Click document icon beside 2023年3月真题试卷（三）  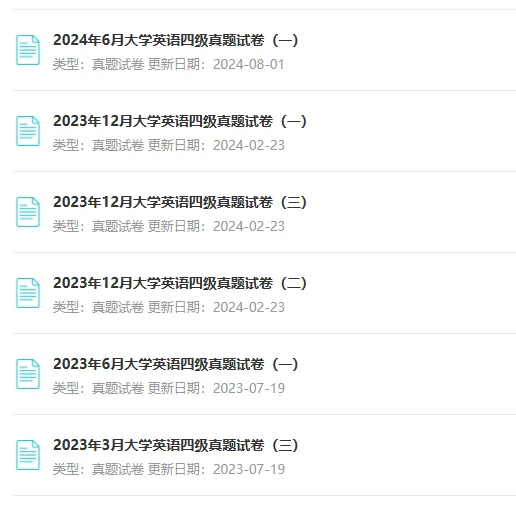[x=28, y=455]
